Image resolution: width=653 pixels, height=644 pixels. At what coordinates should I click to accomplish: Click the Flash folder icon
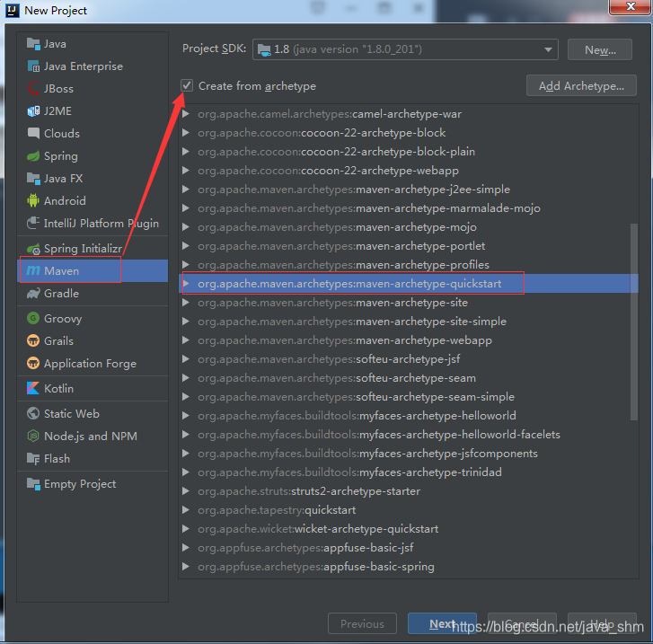[x=33, y=459]
